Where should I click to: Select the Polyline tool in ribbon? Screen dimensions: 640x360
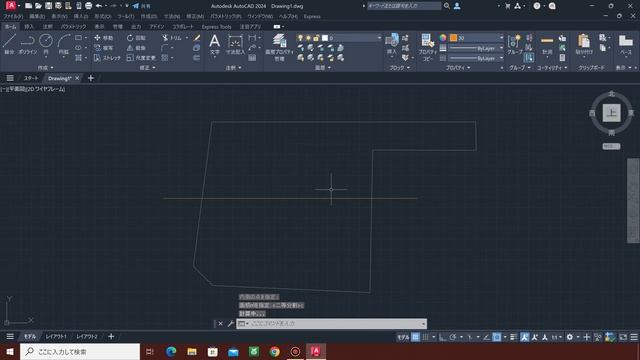click(27, 44)
